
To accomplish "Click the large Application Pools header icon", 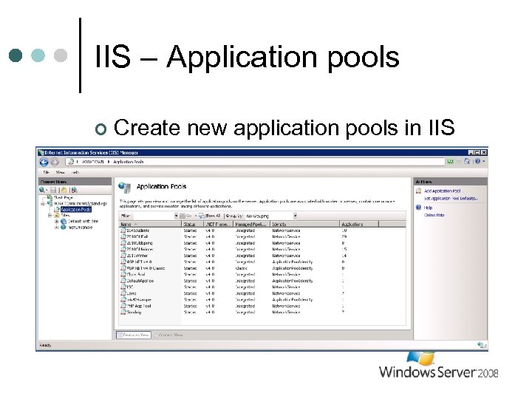I will tap(125, 187).
